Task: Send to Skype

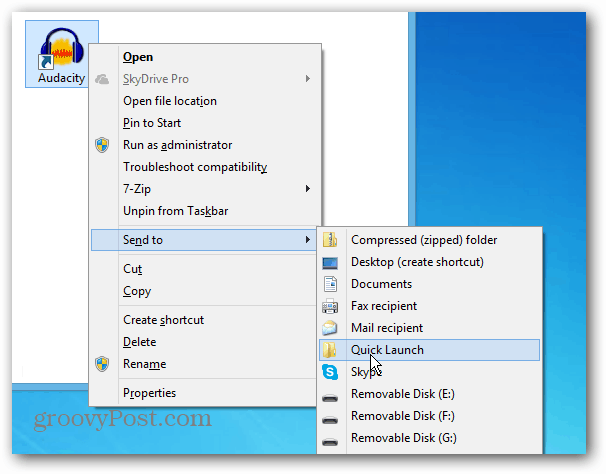Action: pos(429,372)
